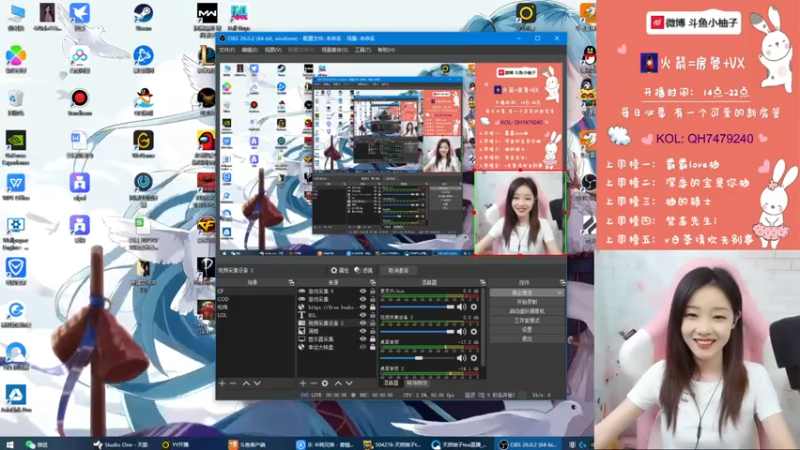800x450 pixels.
Task: Show the hidden last browser source
Action: 363,347
